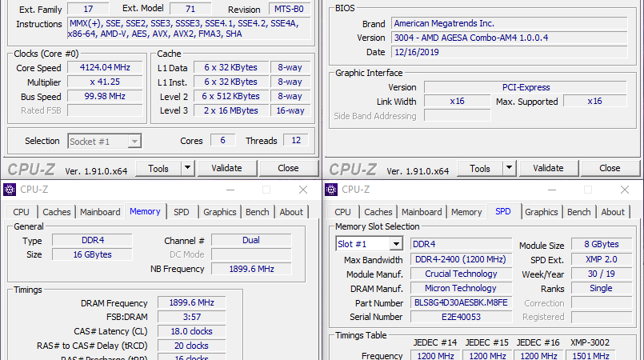Image resolution: width=644 pixels, height=360 pixels.
Task: Open Mainboard tab in SPD window
Action: pos(422,212)
